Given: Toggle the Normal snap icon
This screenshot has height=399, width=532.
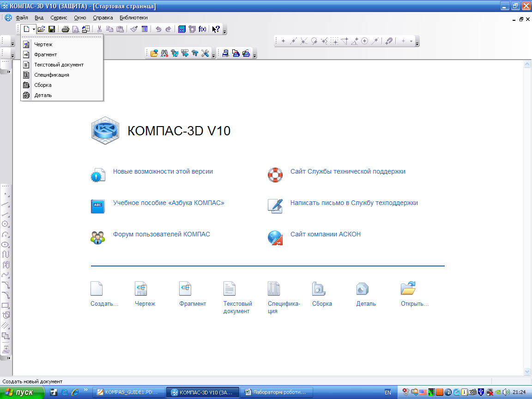Looking at the screenshot, I should (324, 42).
